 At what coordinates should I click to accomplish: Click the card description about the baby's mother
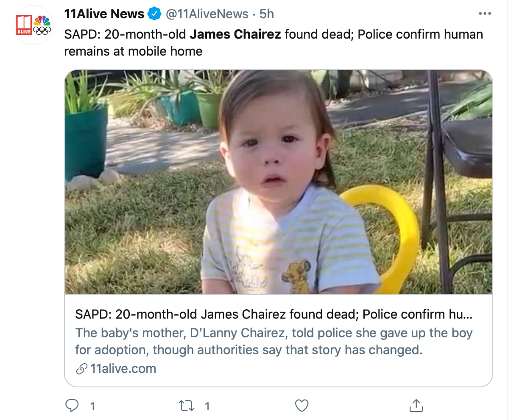[x=274, y=342]
